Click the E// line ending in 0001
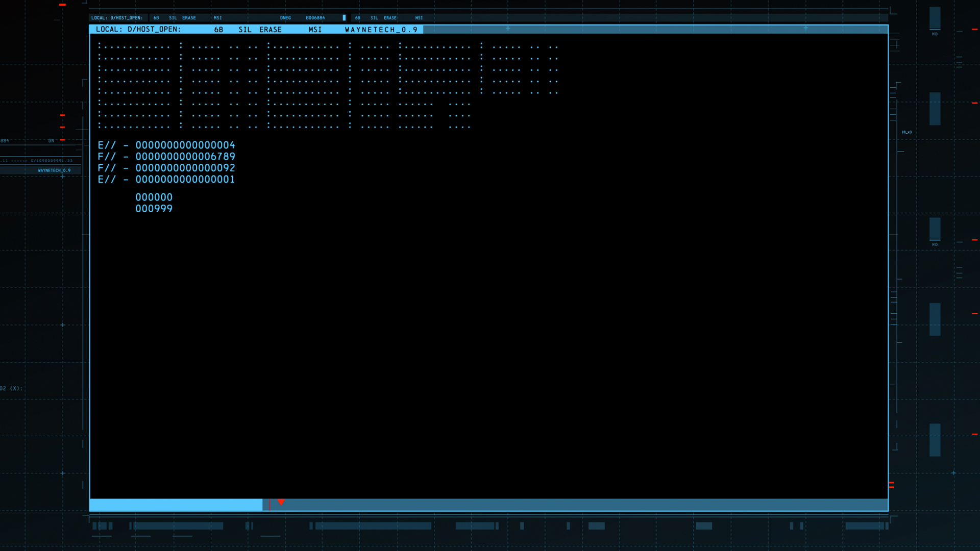Image resolution: width=980 pixels, height=551 pixels. tap(166, 180)
